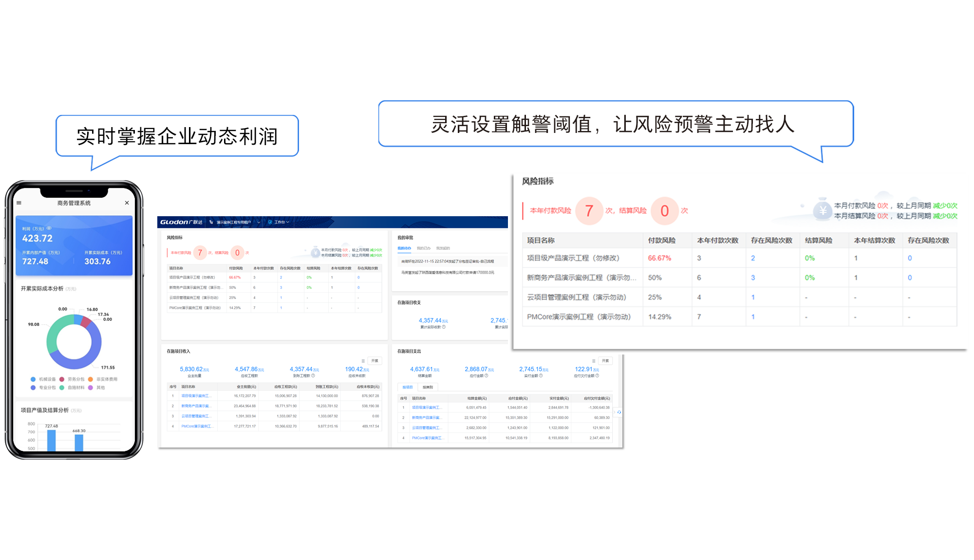Click the 开累 button in 在施项目支出
The width and height of the screenshot is (974, 560).
pyautogui.click(x=605, y=361)
